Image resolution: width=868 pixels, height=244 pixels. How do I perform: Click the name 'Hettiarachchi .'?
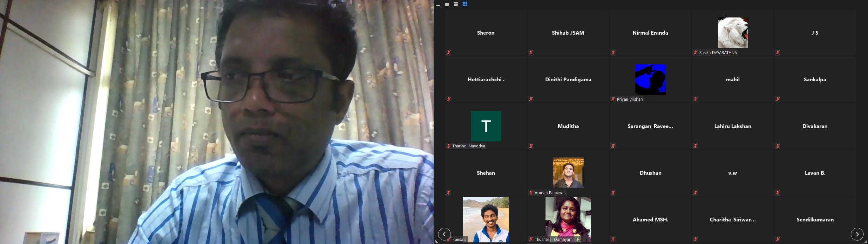tap(486, 79)
